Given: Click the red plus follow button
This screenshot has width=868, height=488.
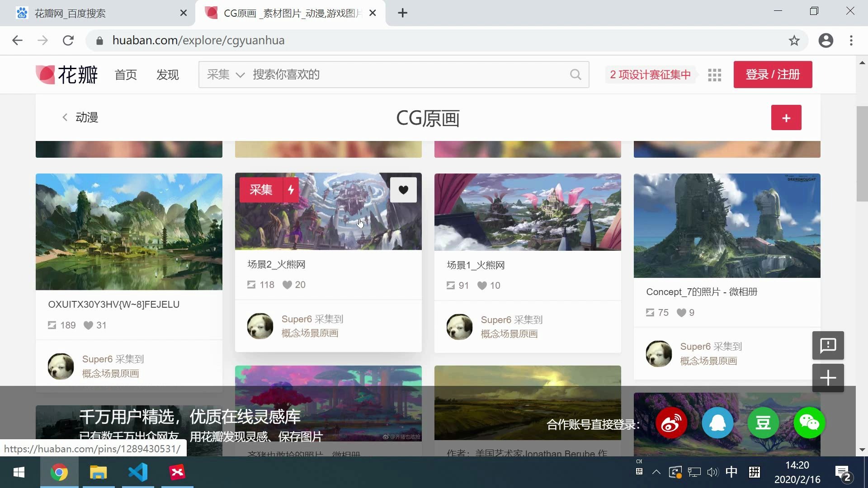Looking at the screenshot, I should click(786, 117).
